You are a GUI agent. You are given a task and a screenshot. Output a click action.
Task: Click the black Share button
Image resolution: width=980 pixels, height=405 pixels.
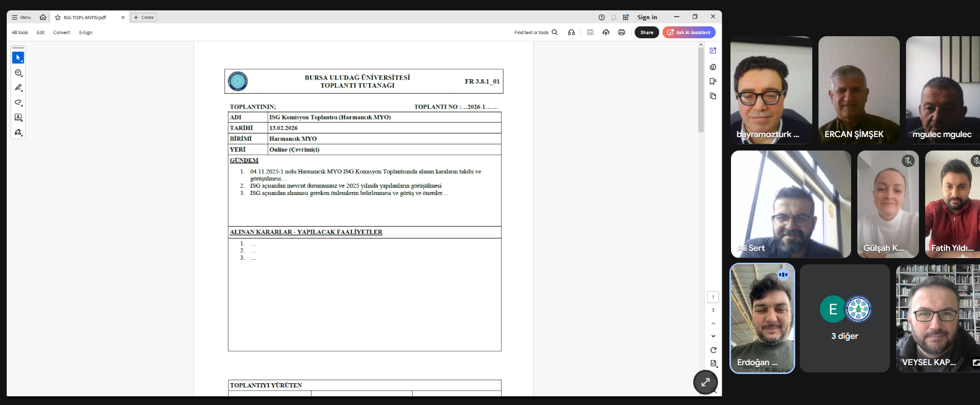click(x=647, y=32)
